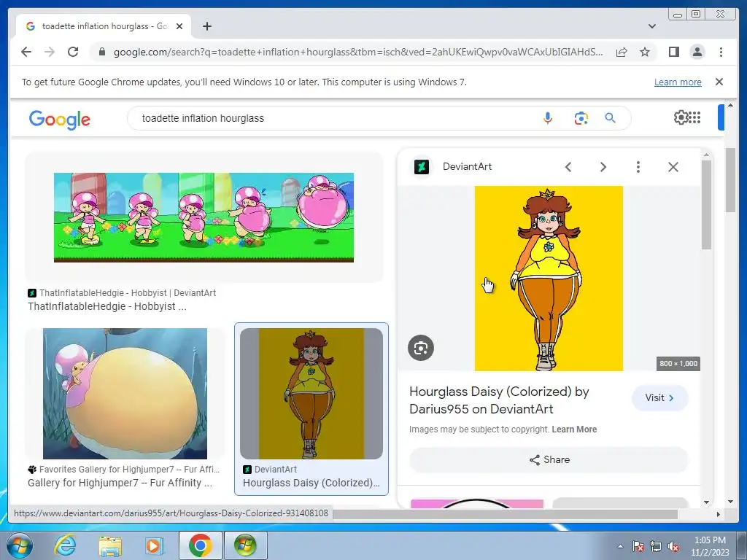The height and width of the screenshot is (560, 747).
Task: Start voice search with microphone
Action: [x=548, y=118]
